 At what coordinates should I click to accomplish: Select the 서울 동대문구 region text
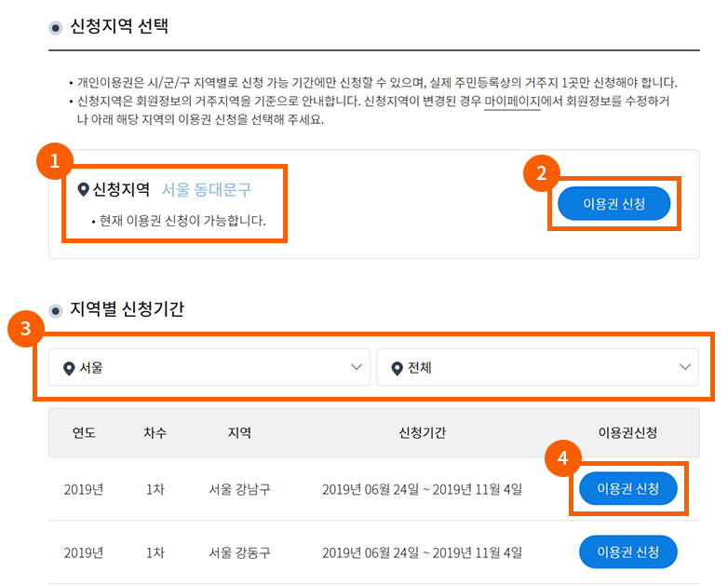coord(207,190)
